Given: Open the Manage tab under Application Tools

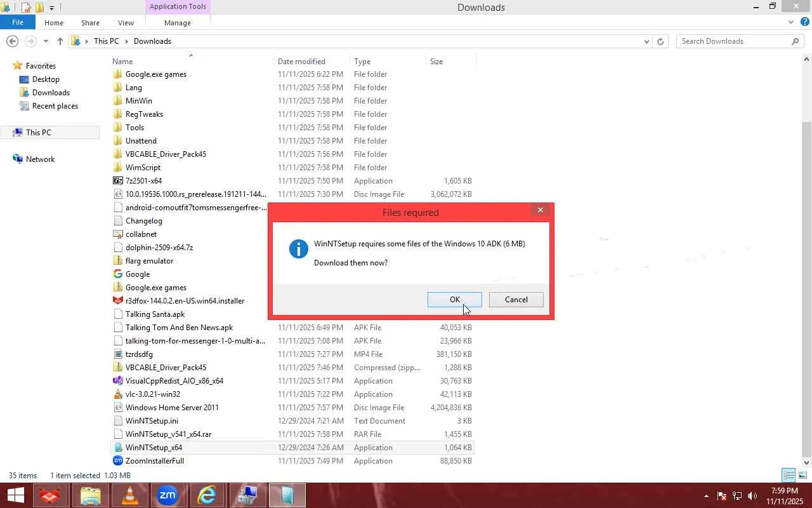Looking at the screenshot, I should coord(178,23).
